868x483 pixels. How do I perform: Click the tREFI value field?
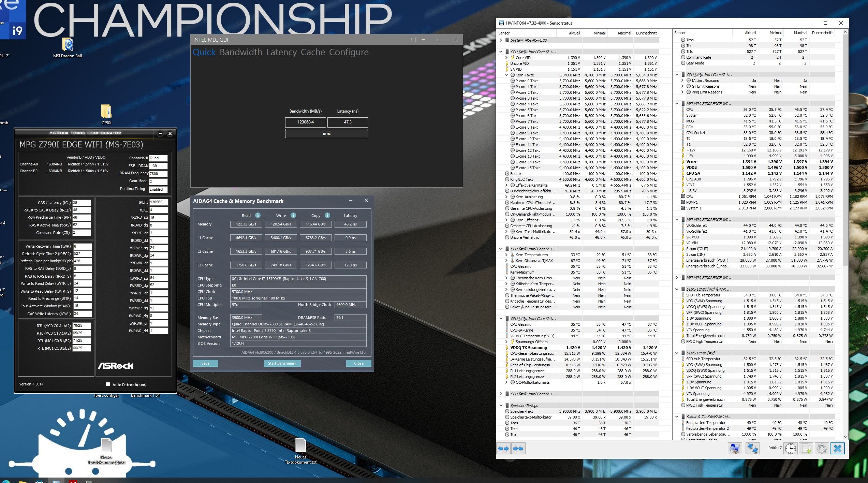pyautogui.click(x=159, y=202)
